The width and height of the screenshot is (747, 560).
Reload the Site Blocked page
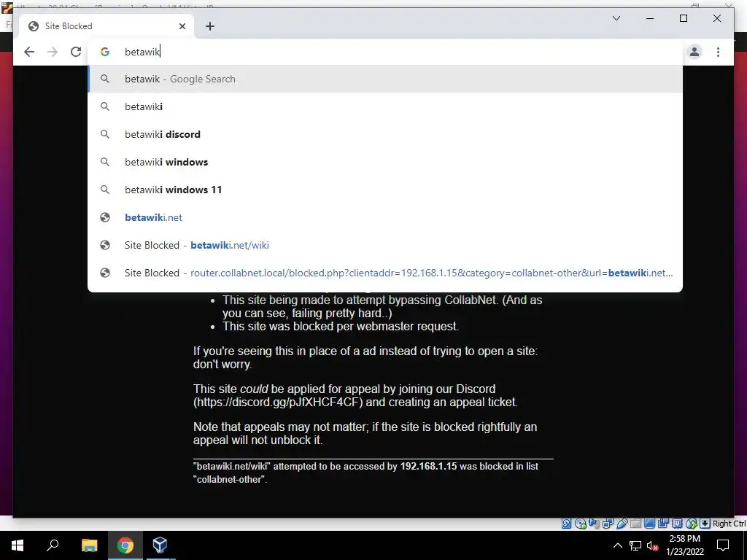pos(76,52)
